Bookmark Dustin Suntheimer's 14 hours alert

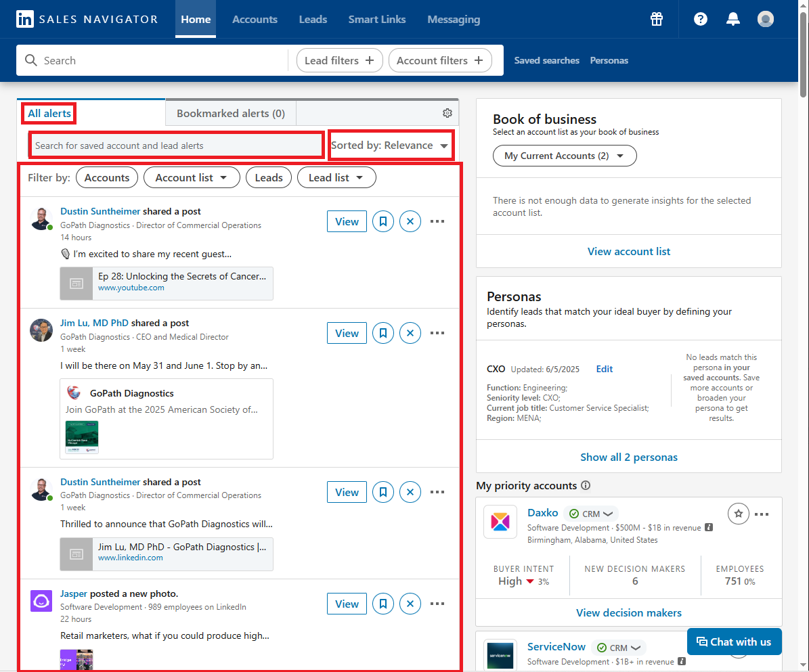[x=382, y=221]
